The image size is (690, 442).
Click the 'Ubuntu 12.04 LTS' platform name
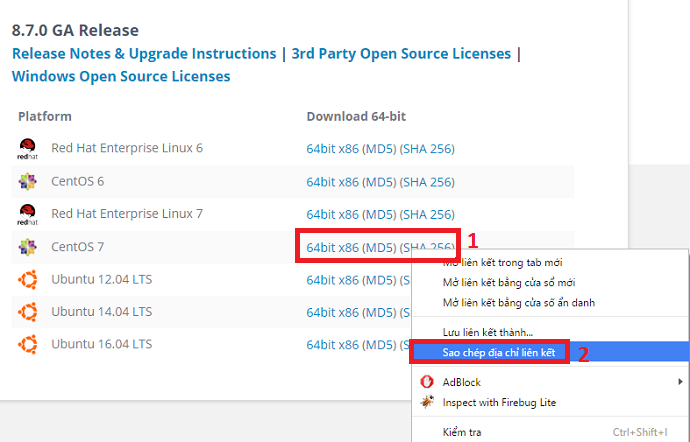102,280
